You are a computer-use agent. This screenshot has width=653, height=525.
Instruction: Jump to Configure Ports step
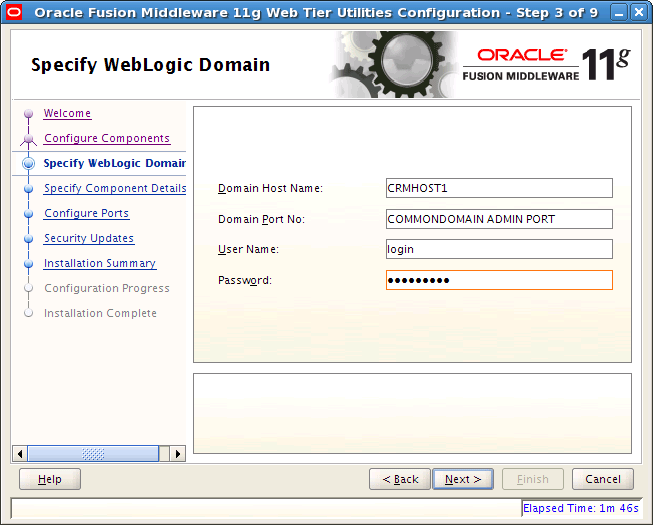[87, 213]
